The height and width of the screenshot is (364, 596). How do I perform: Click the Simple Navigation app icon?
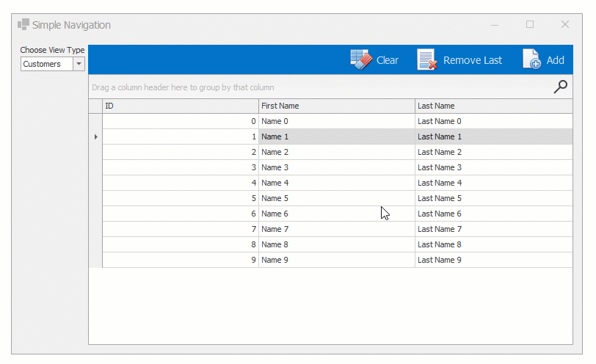tap(23, 24)
